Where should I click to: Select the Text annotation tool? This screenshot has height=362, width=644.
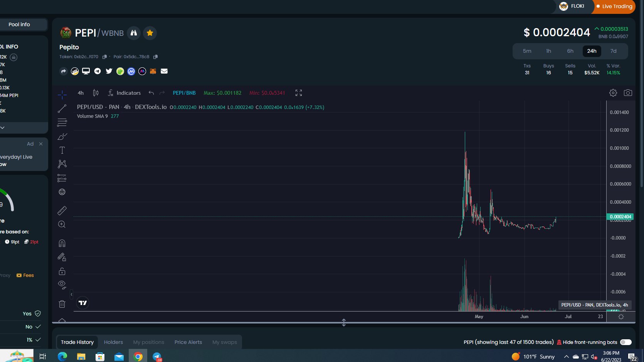[x=62, y=150]
